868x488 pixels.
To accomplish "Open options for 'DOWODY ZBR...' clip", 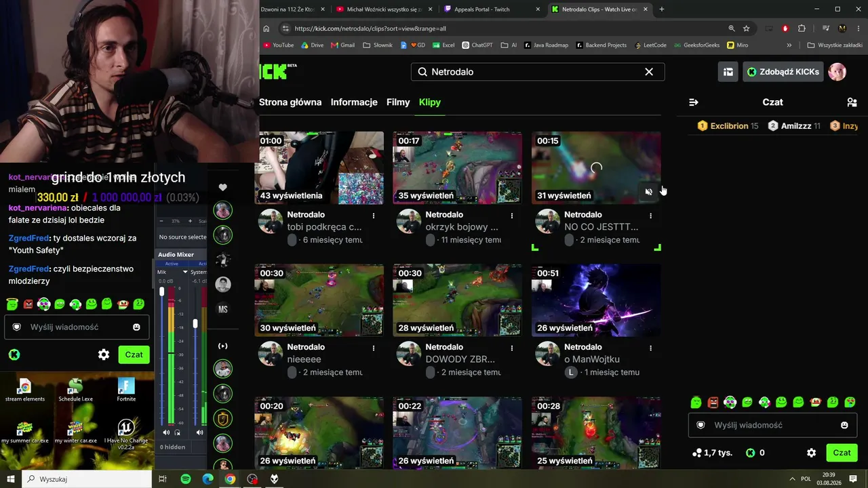I will pos(512,348).
